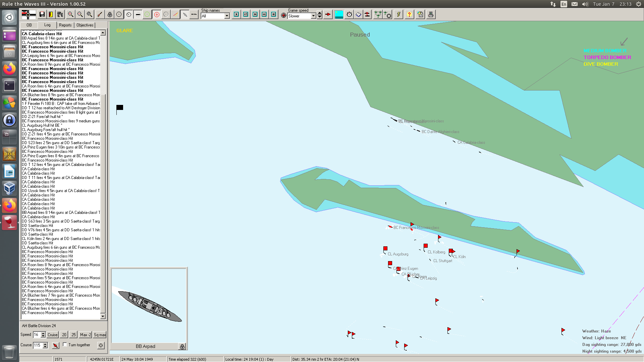Switch to the Reports tab
Viewport: 644px width, 362px height.
click(x=65, y=25)
